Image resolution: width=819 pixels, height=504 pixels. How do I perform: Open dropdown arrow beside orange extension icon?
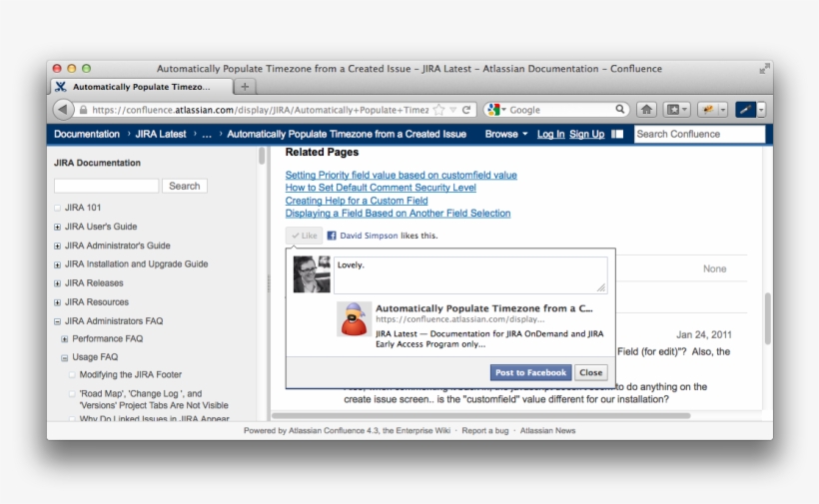(x=723, y=110)
